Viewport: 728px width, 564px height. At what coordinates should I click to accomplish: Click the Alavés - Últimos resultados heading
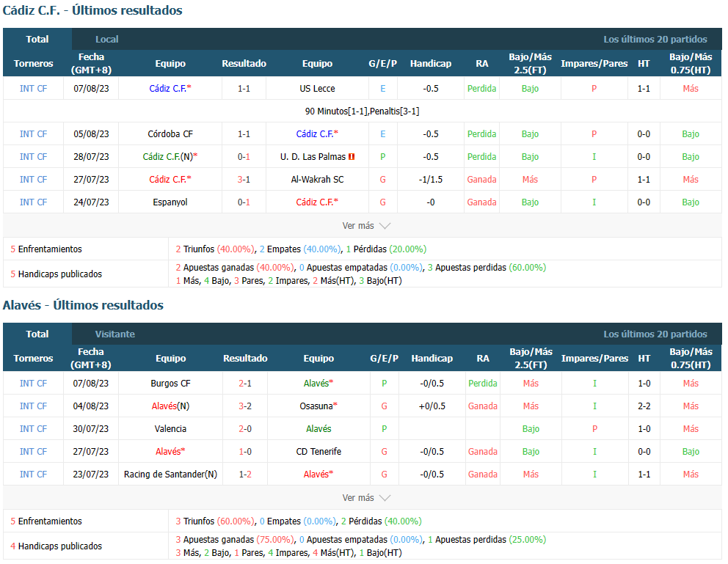[83, 305]
